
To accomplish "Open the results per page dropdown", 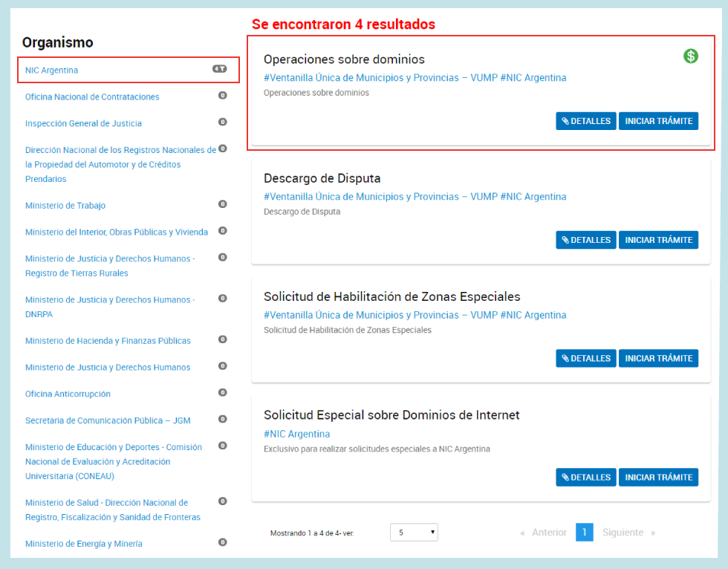I will (414, 533).
